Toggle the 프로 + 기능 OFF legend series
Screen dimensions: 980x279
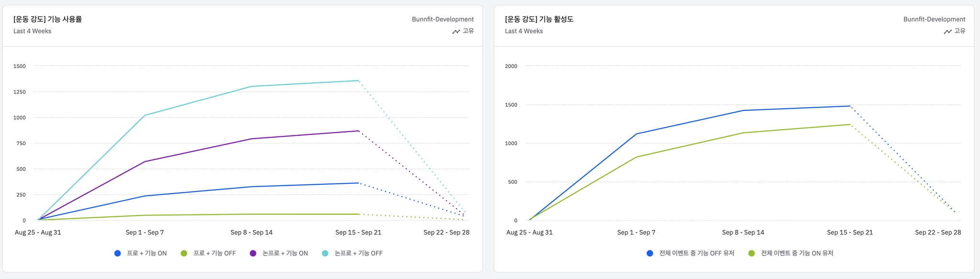tap(208, 253)
